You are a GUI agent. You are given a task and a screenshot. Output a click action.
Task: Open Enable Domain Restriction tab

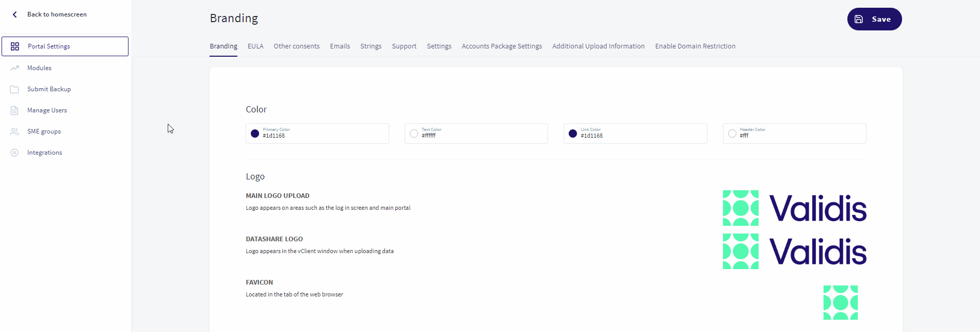695,46
